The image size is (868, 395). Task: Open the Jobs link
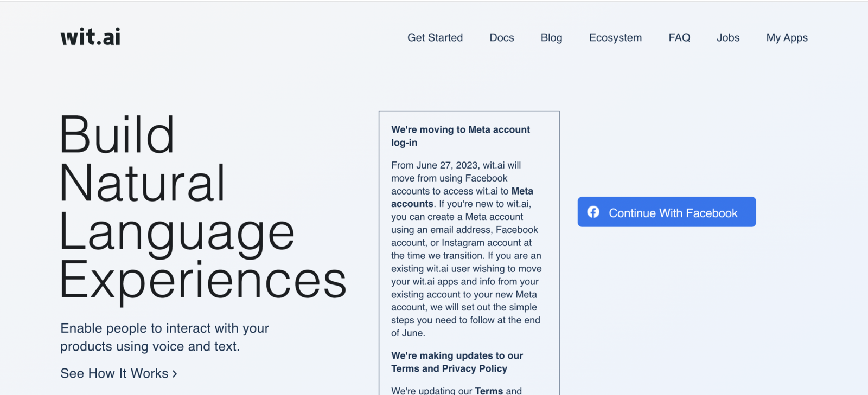pos(728,38)
